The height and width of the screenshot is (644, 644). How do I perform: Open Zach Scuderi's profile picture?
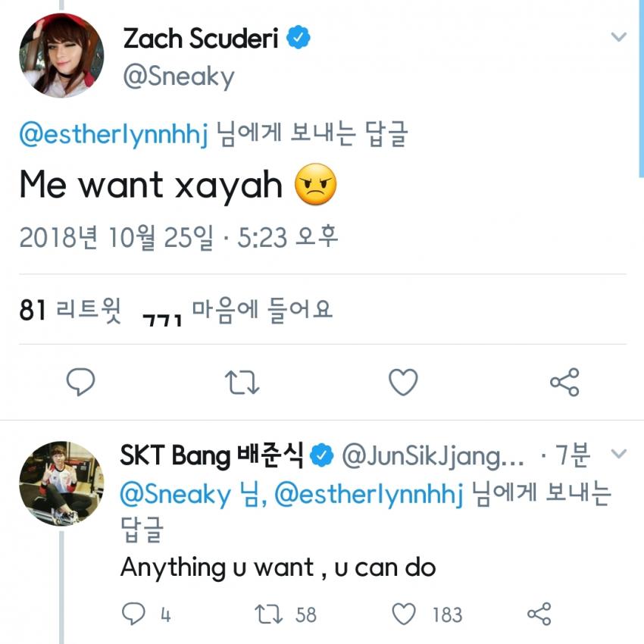[x=61, y=55]
